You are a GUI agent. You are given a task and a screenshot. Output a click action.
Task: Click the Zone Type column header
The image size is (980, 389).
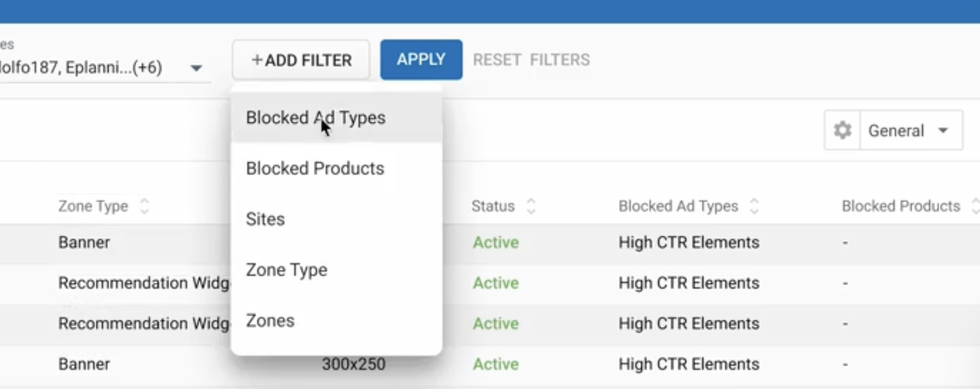93,207
